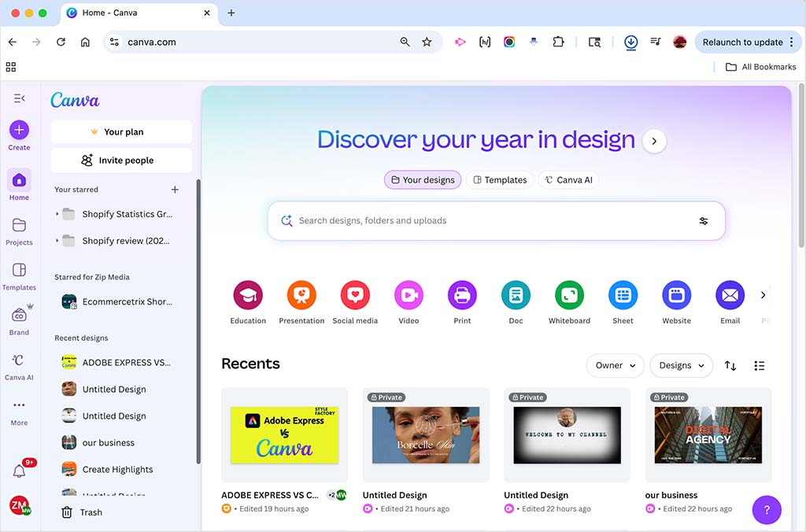Open the Designs type dropdown
This screenshot has width=806, height=532.
(681, 366)
